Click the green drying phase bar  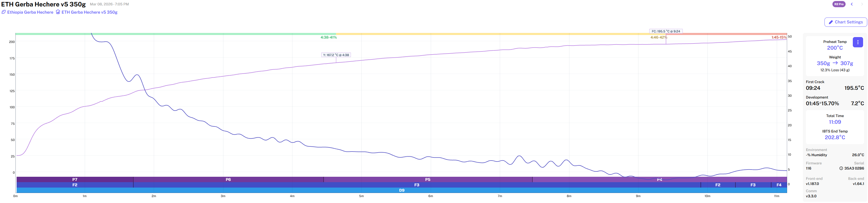tap(175, 34)
